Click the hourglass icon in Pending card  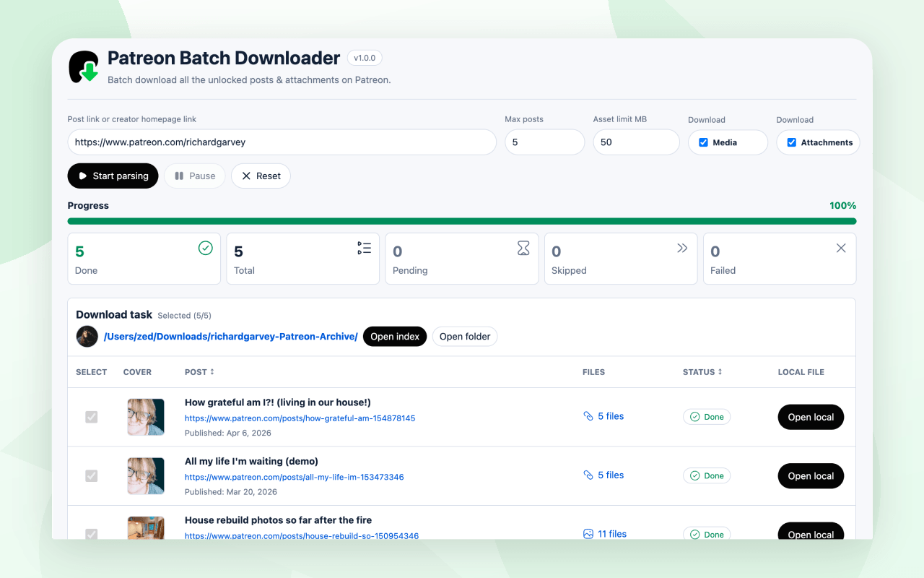pyautogui.click(x=523, y=249)
